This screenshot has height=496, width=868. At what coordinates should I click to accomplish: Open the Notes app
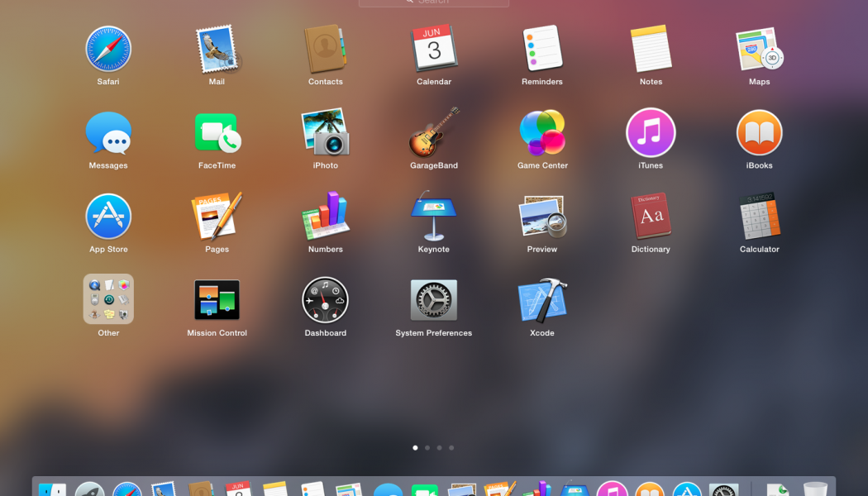[651, 50]
